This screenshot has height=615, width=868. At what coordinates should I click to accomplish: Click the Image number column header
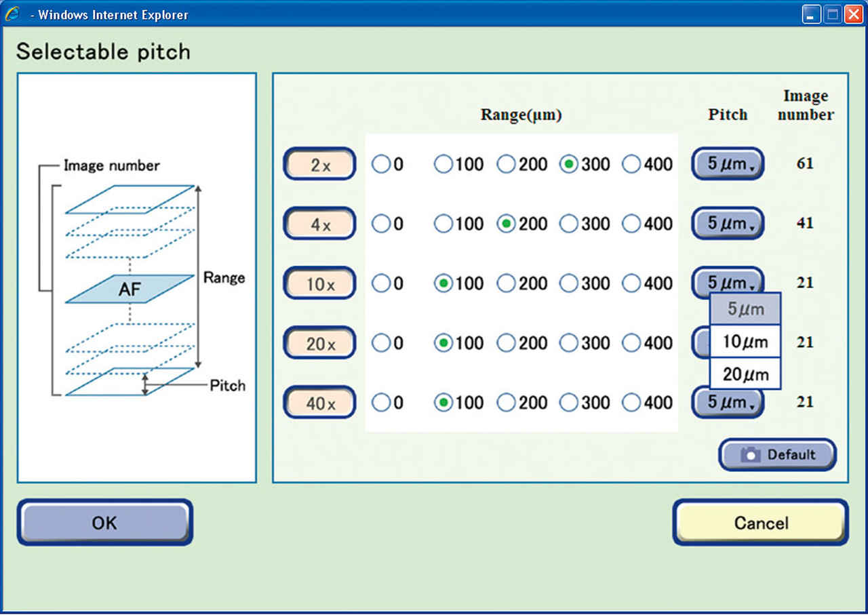pyautogui.click(x=806, y=105)
